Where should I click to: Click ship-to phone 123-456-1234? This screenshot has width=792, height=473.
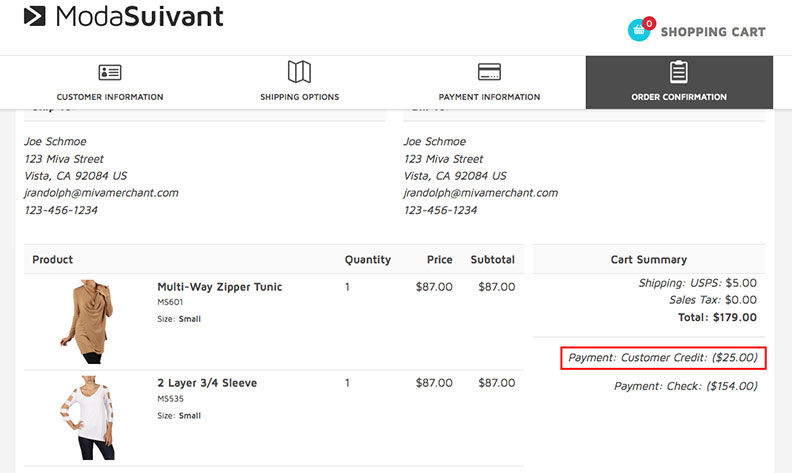61,210
